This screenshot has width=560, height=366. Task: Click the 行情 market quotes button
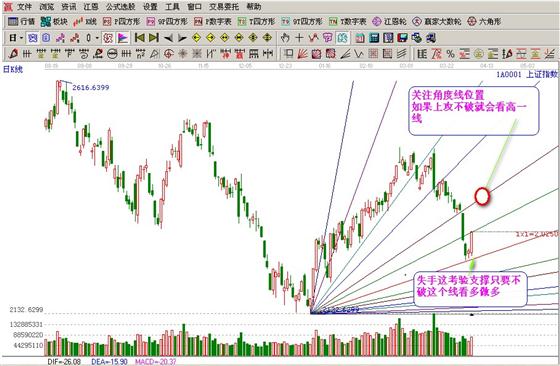coord(21,21)
